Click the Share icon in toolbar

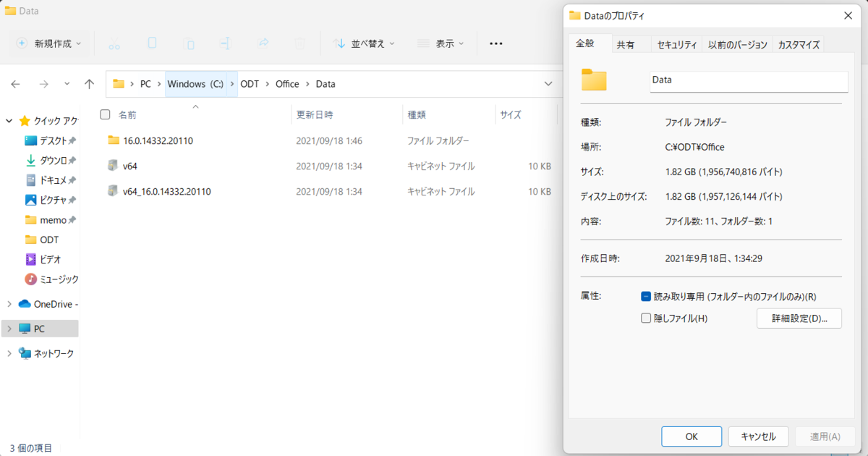[x=263, y=43]
